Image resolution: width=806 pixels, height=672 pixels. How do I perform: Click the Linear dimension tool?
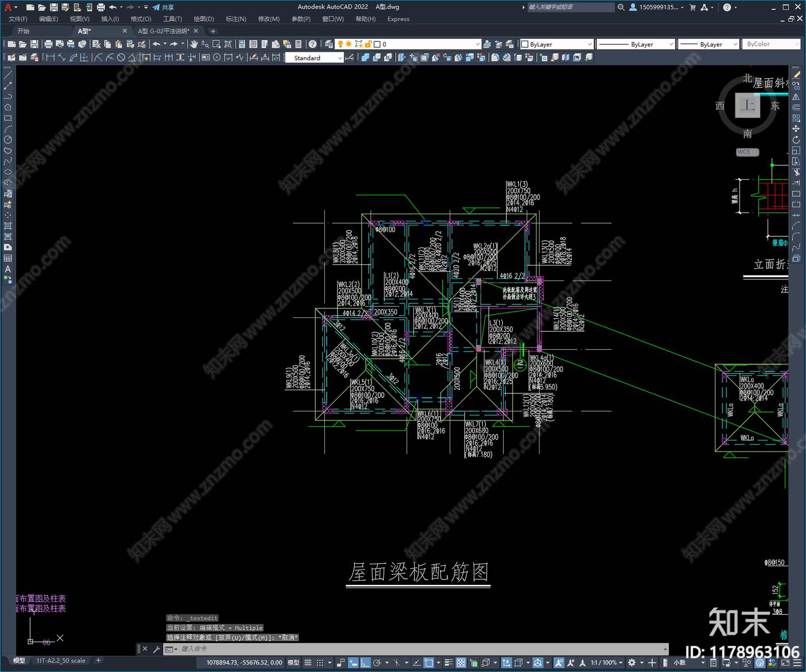tap(50, 57)
